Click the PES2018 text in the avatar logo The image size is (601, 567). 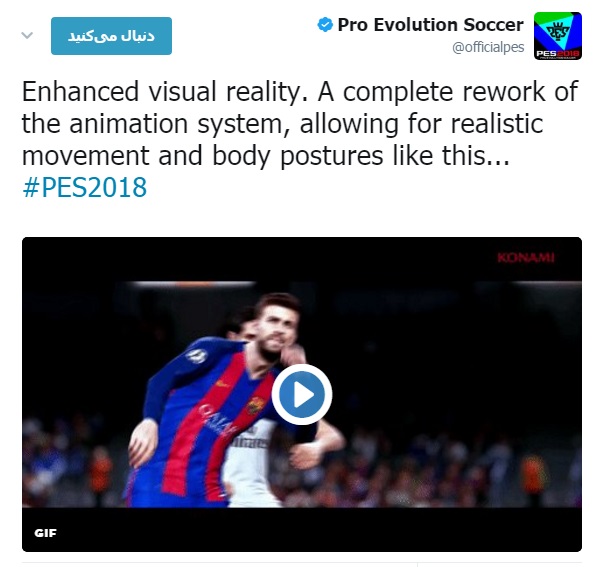tap(558, 54)
